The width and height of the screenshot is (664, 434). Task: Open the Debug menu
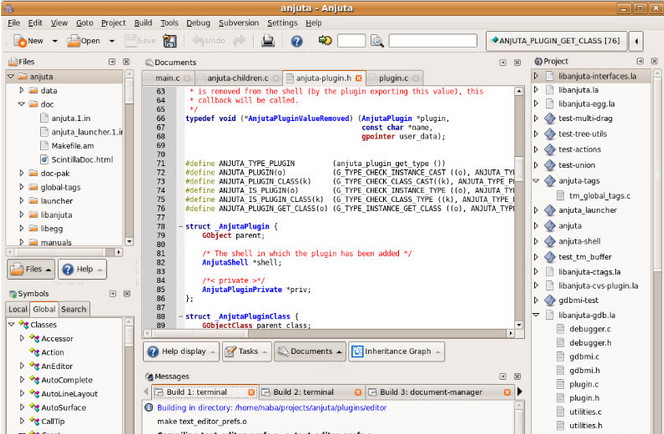pyautogui.click(x=198, y=23)
